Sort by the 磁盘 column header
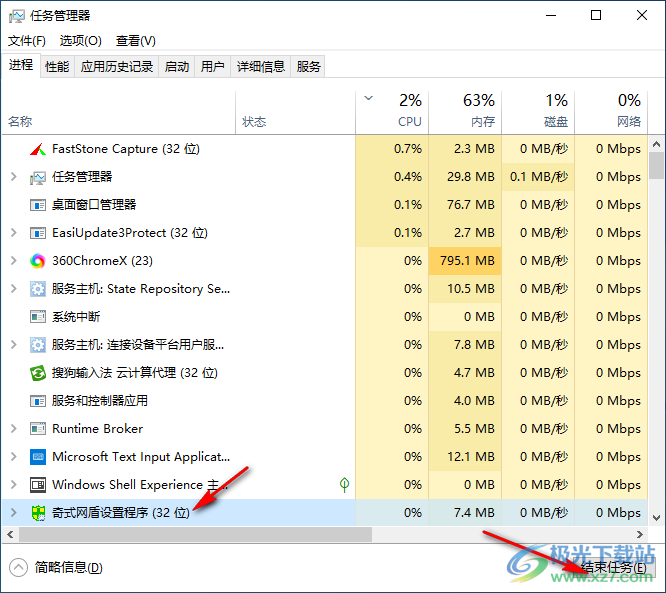The height and width of the screenshot is (593, 666). coord(538,113)
